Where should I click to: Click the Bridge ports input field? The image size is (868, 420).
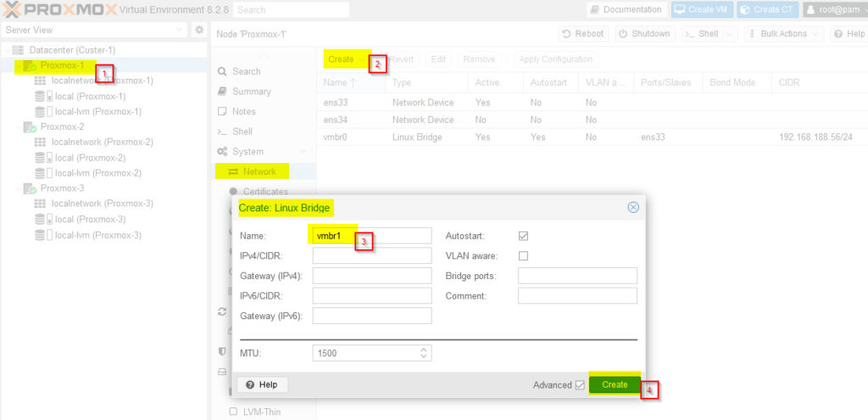coord(577,276)
